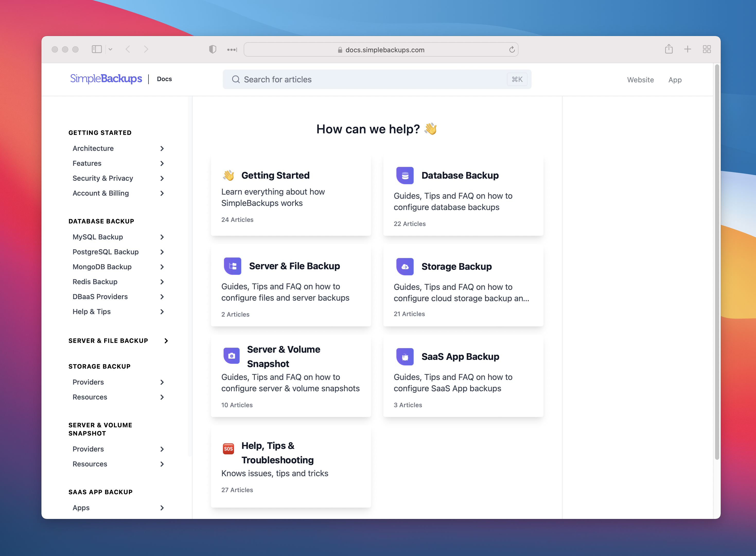756x556 pixels.
Task: Click the Server & File Backup icon
Action: (232, 266)
